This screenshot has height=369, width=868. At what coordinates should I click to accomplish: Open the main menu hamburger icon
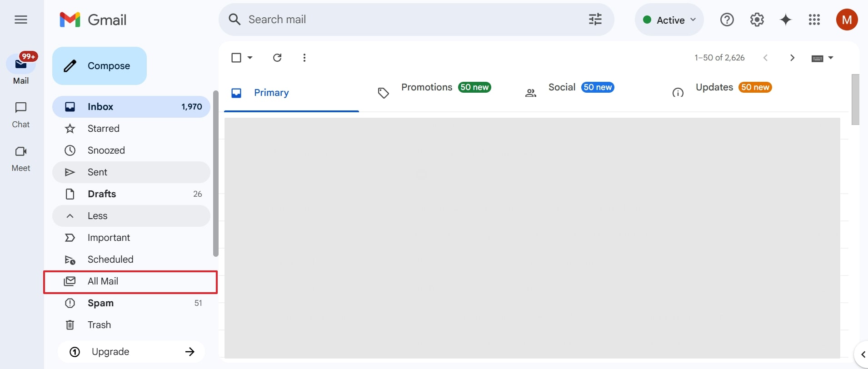21,20
